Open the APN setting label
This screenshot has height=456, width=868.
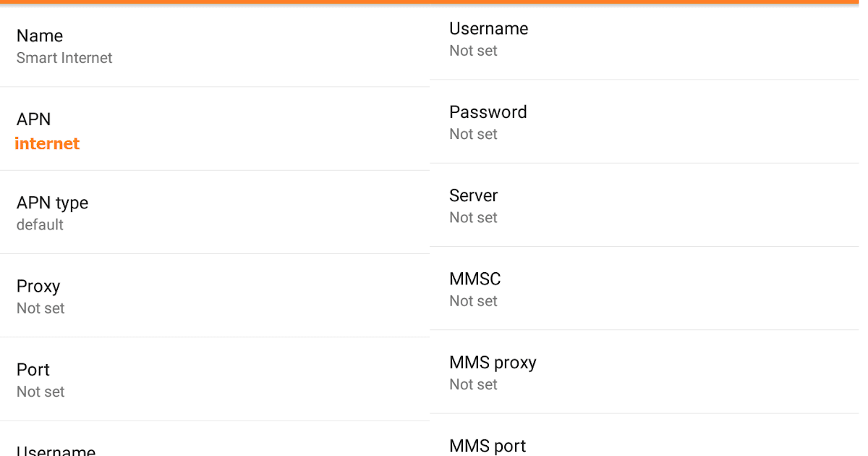(34, 119)
